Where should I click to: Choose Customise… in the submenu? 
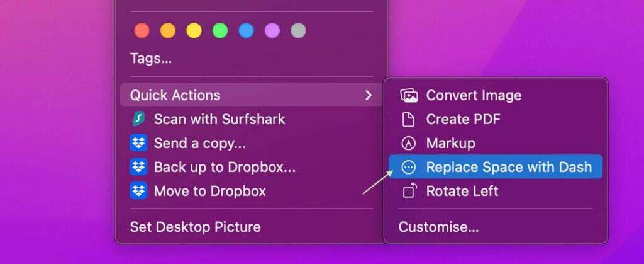438,227
